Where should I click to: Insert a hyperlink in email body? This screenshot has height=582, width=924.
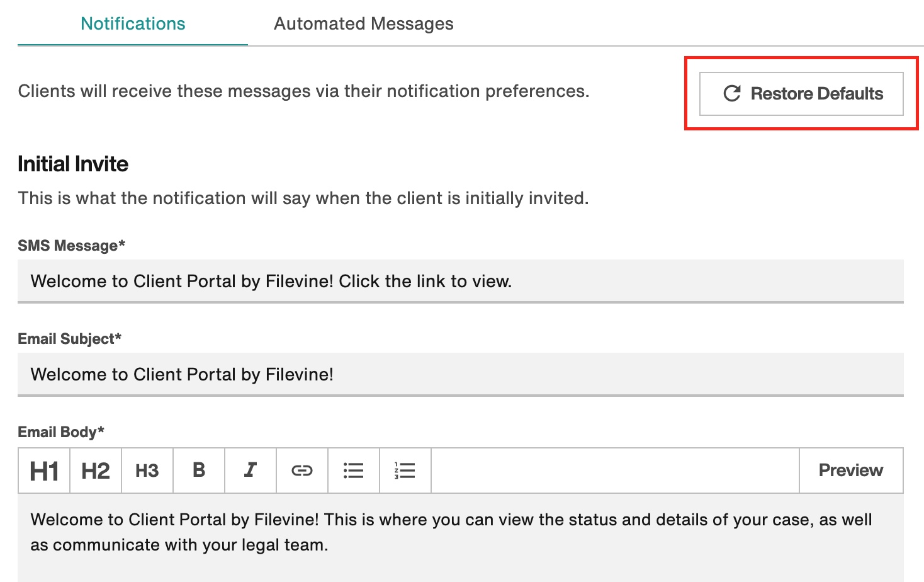click(302, 471)
